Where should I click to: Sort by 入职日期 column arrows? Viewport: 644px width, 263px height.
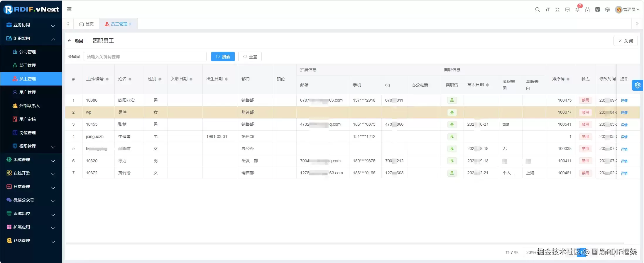pos(191,79)
